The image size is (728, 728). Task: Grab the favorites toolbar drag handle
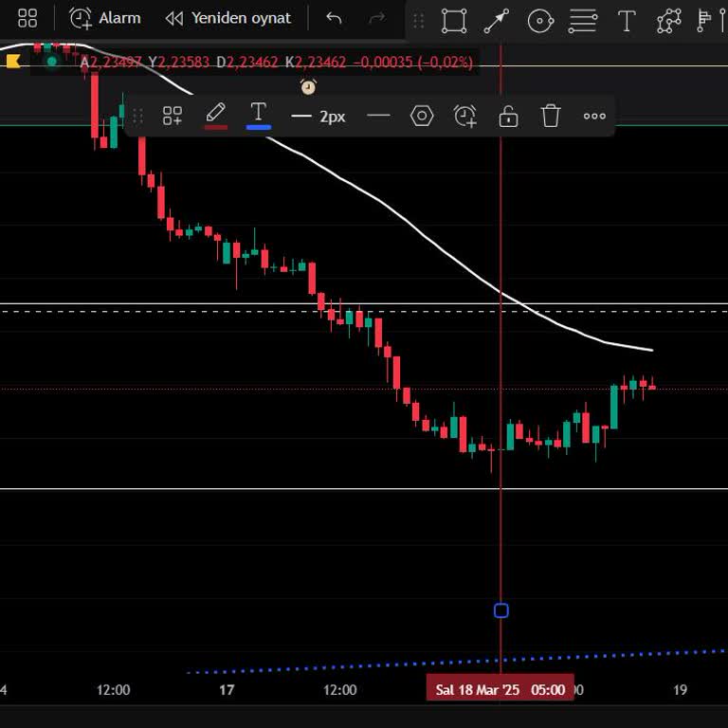(418, 21)
